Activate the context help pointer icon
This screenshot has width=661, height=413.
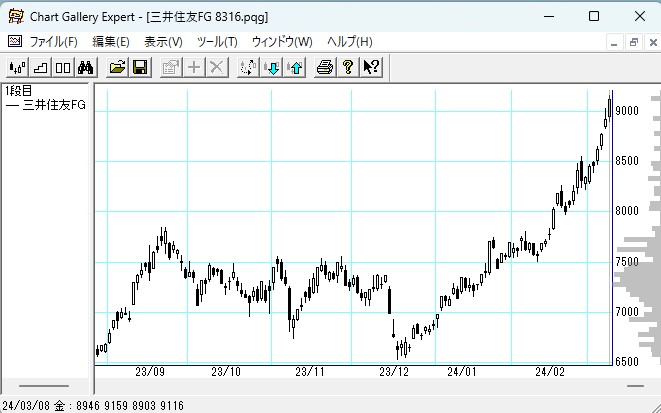(371, 68)
